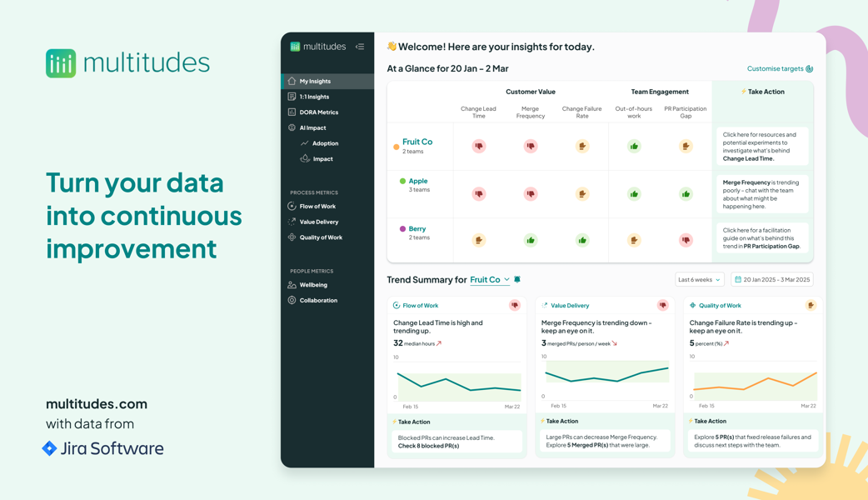Viewport: 868px width, 500px height.
Task: Click the Adoption trend line icon
Action: click(x=304, y=142)
